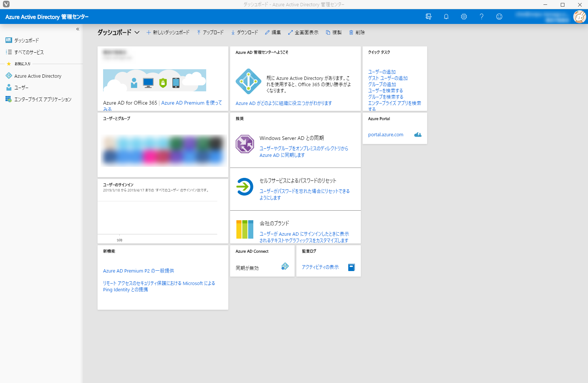Open the notifications bell
588x383 pixels.
point(446,17)
